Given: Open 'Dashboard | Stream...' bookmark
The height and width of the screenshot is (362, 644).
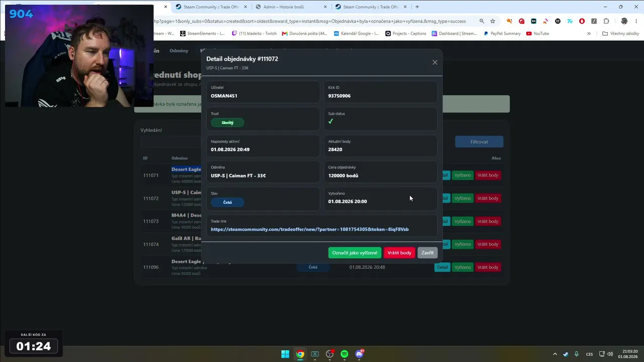Looking at the screenshot, I should [454, 34].
